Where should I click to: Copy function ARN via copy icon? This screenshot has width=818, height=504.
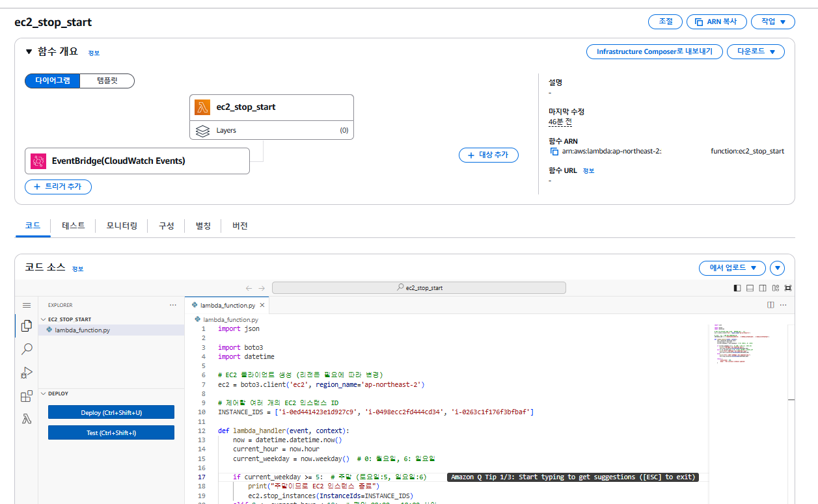(x=554, y=152)
